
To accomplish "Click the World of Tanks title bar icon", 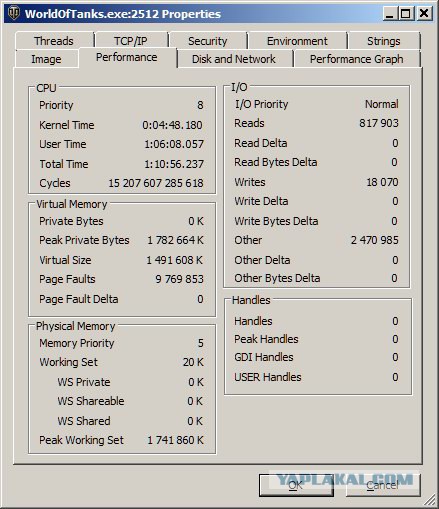I will 14,13.
